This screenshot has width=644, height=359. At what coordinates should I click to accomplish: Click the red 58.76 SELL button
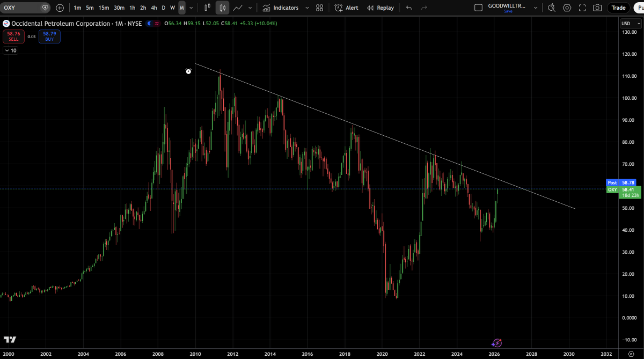pos(13,36)
